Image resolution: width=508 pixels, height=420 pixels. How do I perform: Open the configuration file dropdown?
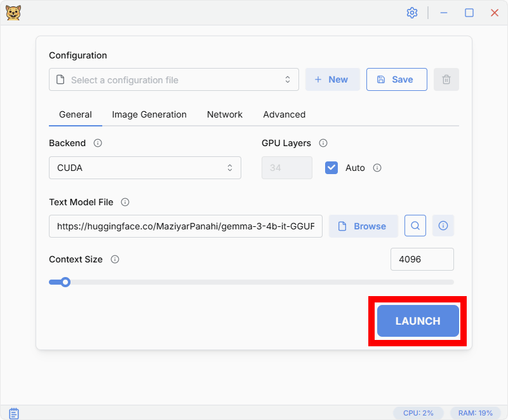pyautogui.click(x=173, y=79)
